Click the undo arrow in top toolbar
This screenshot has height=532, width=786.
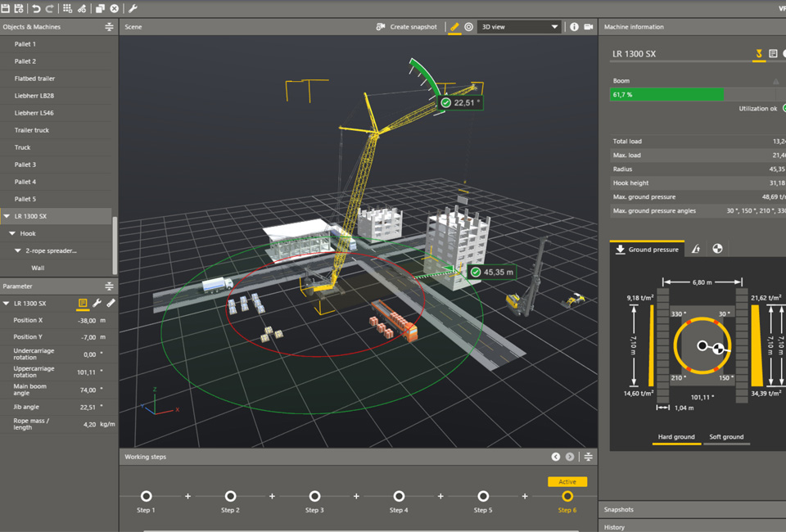36,8
